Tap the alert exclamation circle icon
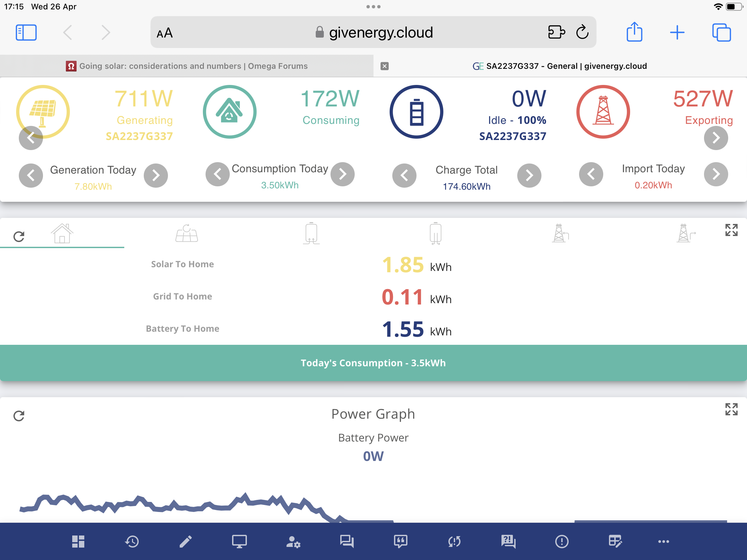 [x=562, y=542]
